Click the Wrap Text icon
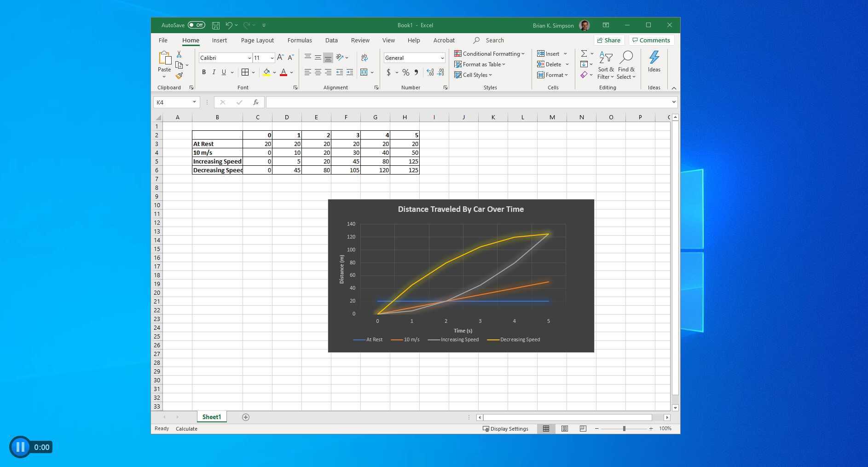The image size is (868, 467). 364,58
